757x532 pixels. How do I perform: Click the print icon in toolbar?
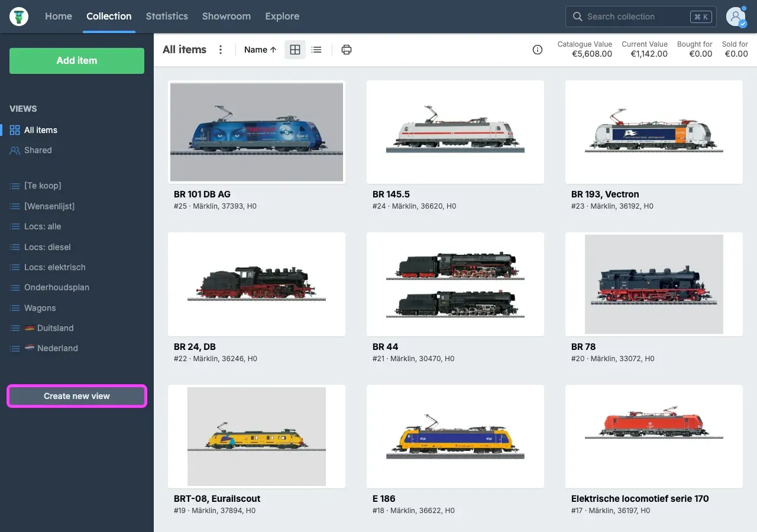click(x=347, y=50)
